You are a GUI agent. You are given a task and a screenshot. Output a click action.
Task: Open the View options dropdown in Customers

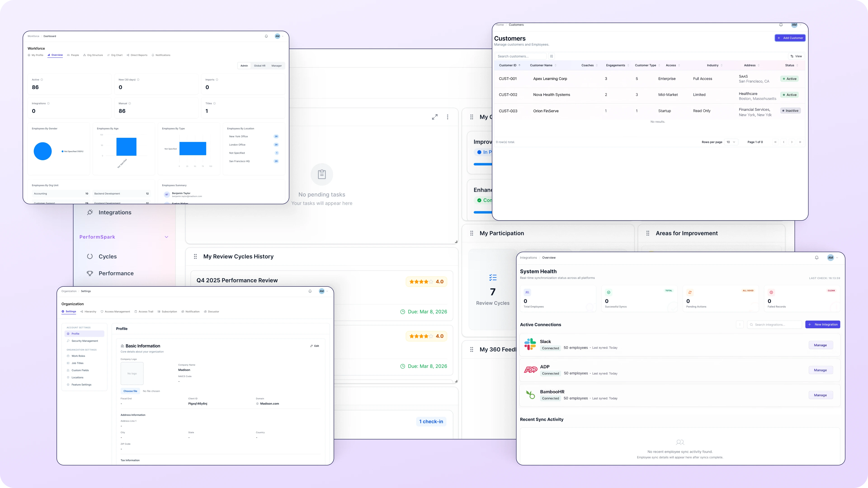[796, 56]
